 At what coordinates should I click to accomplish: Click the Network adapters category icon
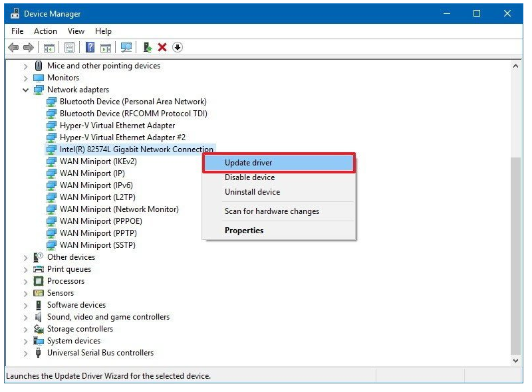pos(39,90)
